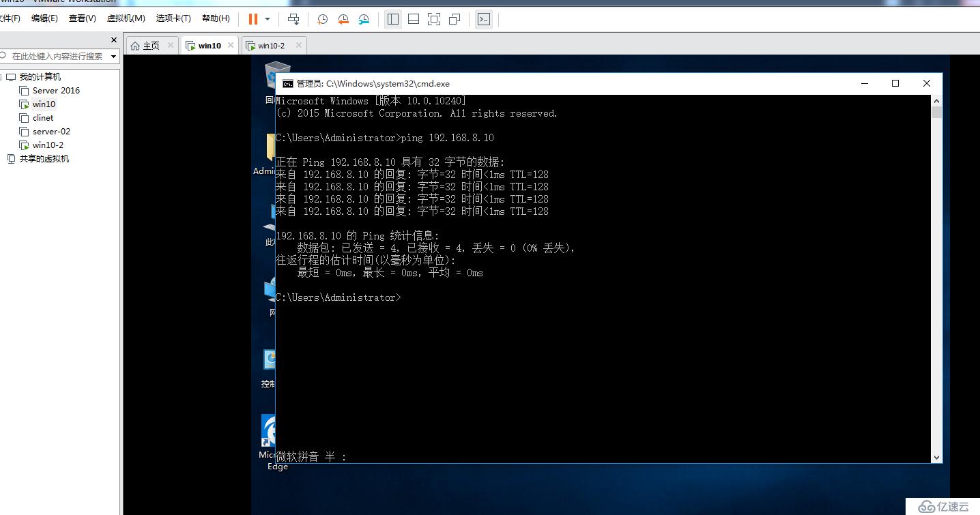The width and height of the screenshot is (980, 515).
Task: Click the 最短 = 0ms timing line
Action: pyautogui.click(x=390, y=273)
